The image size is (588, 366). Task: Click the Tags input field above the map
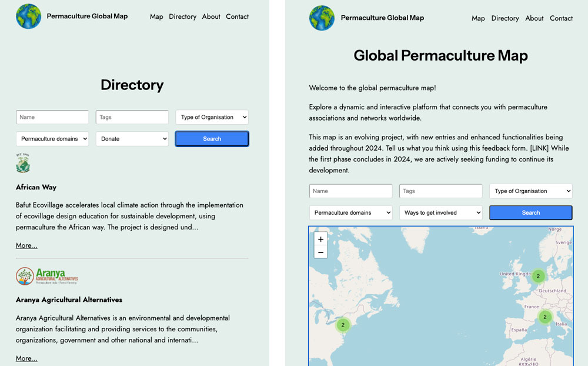(440, 191)
